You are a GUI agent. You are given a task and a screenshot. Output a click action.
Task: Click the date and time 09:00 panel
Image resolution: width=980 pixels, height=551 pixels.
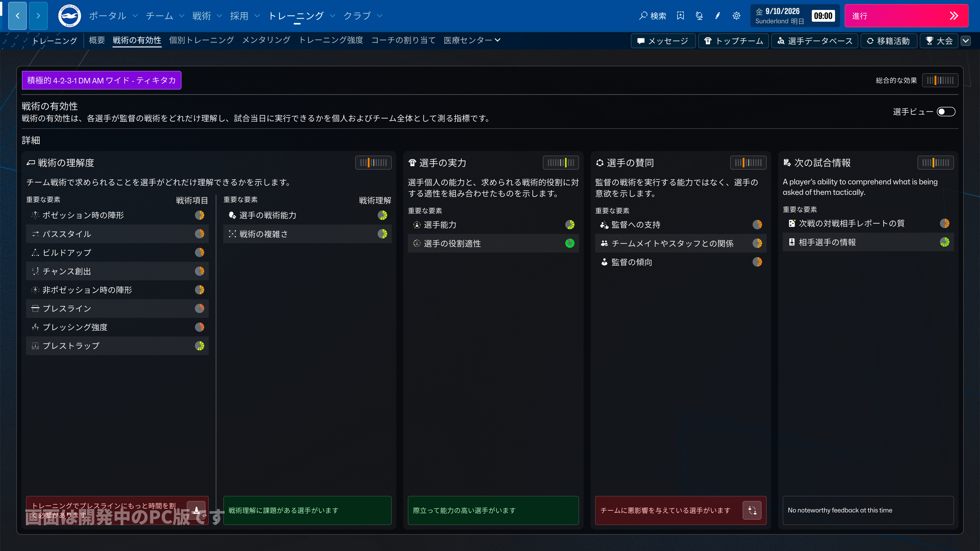(x=795, y=16)
